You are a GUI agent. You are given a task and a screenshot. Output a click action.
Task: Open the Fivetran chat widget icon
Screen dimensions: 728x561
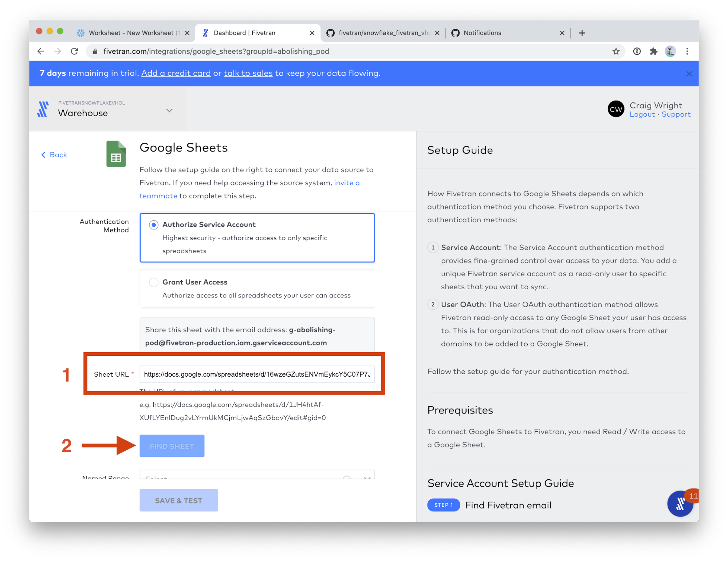click(x=680, y=504)
